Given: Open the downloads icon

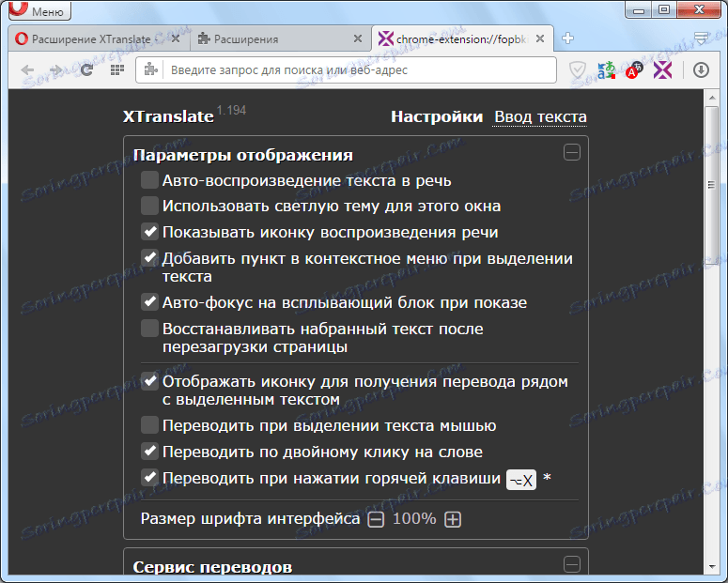Looking at the screenshot, I should coord(701,70).
